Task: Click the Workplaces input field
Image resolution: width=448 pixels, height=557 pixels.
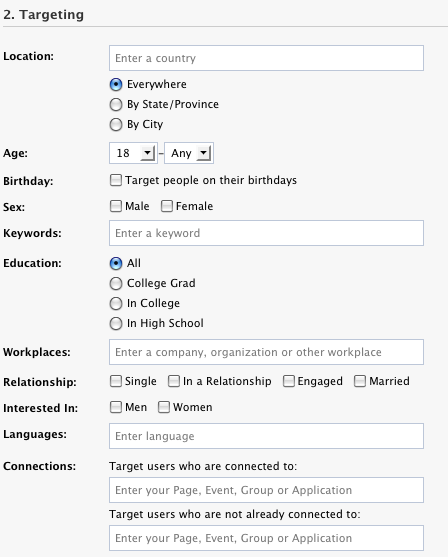Action: pos(266,352)
